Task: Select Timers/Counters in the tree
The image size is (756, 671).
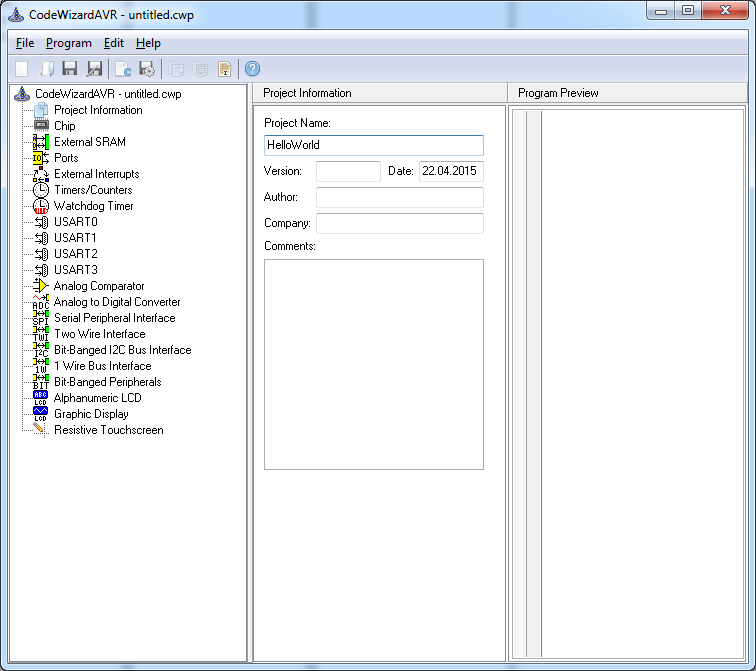Action: tap(93, 190)
